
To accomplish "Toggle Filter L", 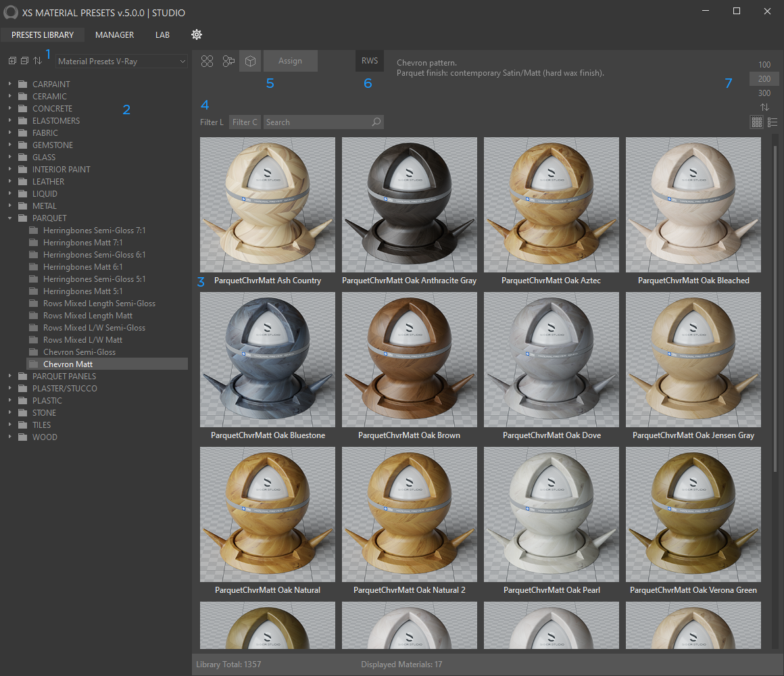I will tap(212, 122).
